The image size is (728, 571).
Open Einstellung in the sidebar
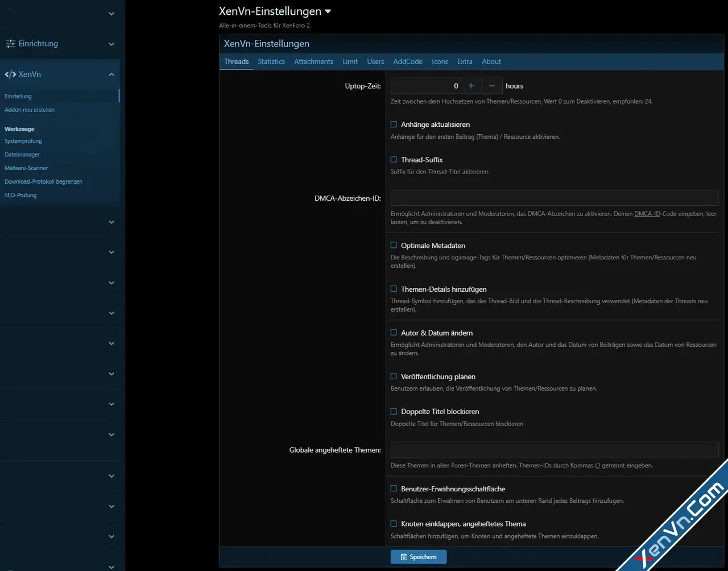18,97
